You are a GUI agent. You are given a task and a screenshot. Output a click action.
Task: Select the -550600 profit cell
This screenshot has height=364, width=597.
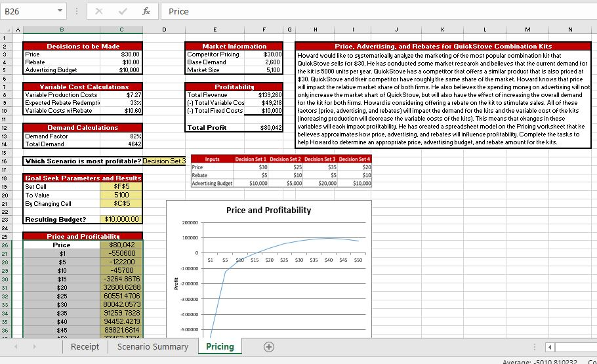click(x=121, y=254)
